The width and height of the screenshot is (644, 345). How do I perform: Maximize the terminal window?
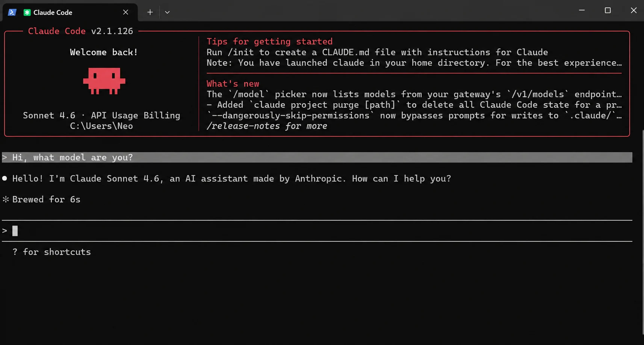pos(608,11)
